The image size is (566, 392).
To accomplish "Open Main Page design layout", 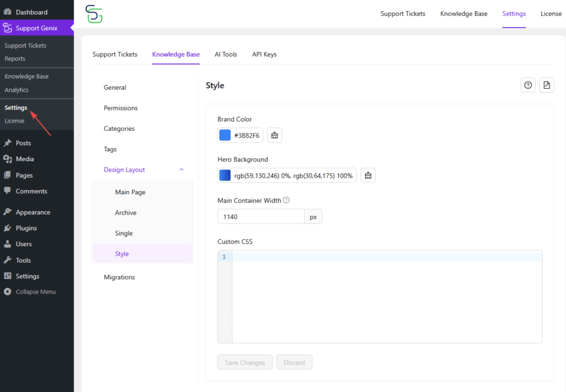I will point(130,192).
